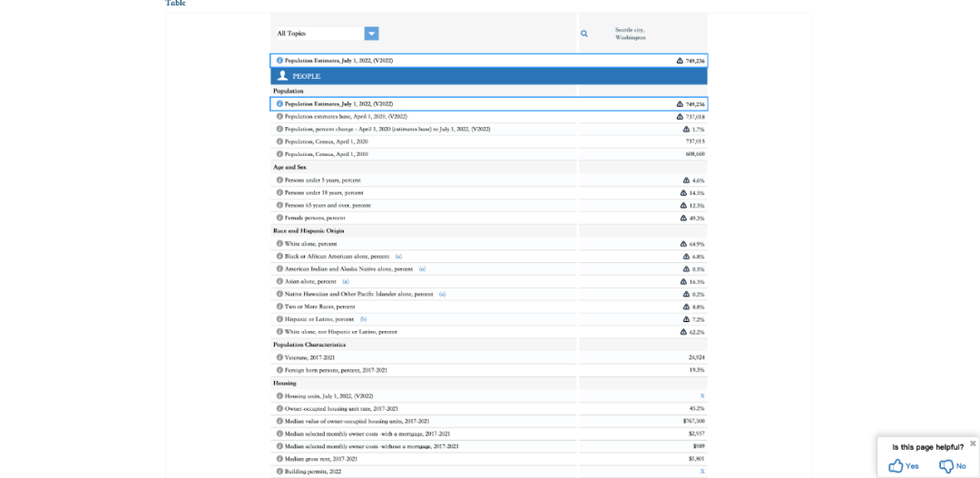Open the All Topics dropdown arrow
980x478 pixels.
click(x=371, y=34)
